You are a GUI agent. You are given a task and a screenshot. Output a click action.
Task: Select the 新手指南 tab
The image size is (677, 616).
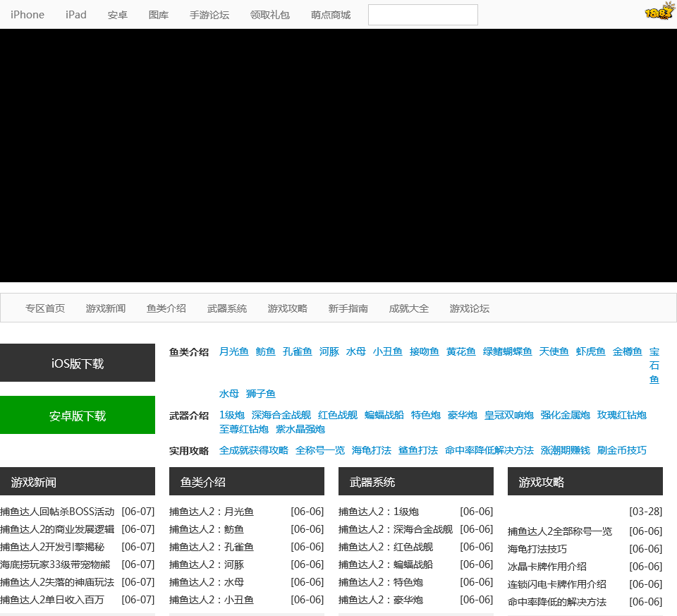(348, 308)
